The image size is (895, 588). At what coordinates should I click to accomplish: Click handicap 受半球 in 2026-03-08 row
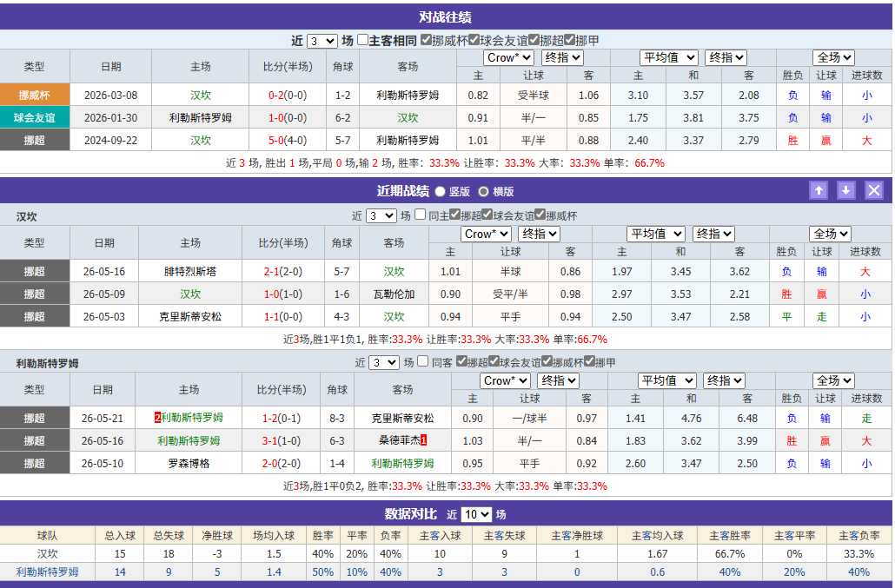[534, 96]
